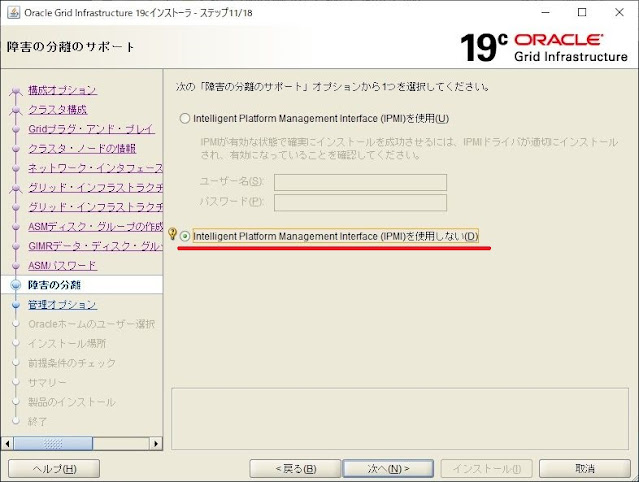The width and height of the screenshot is (639, 482).
Task: Click the 取消 cancel button
Action: click(x=585, y=469)
